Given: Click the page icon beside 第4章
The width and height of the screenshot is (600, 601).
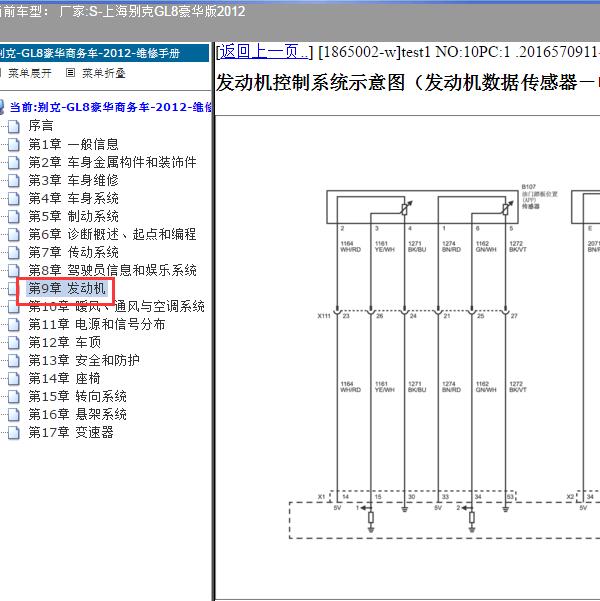Looking at the screenshot, I should (x=13, y=199).
